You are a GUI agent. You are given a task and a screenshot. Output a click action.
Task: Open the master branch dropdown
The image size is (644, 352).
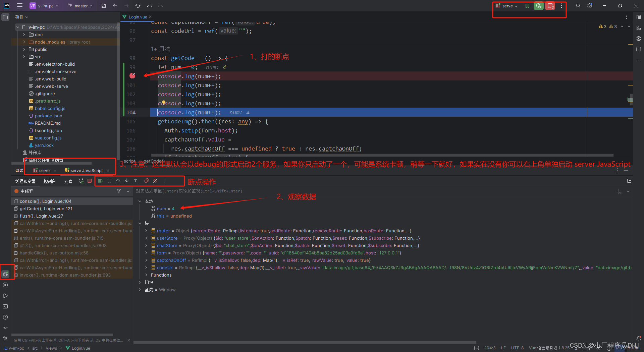(x=80, y=6)
